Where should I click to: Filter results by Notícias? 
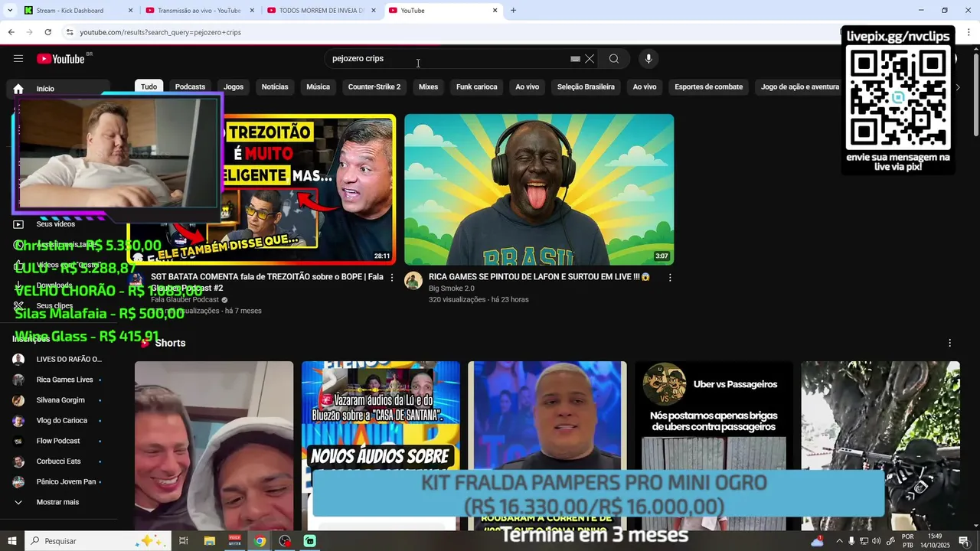tap(275, 86)
